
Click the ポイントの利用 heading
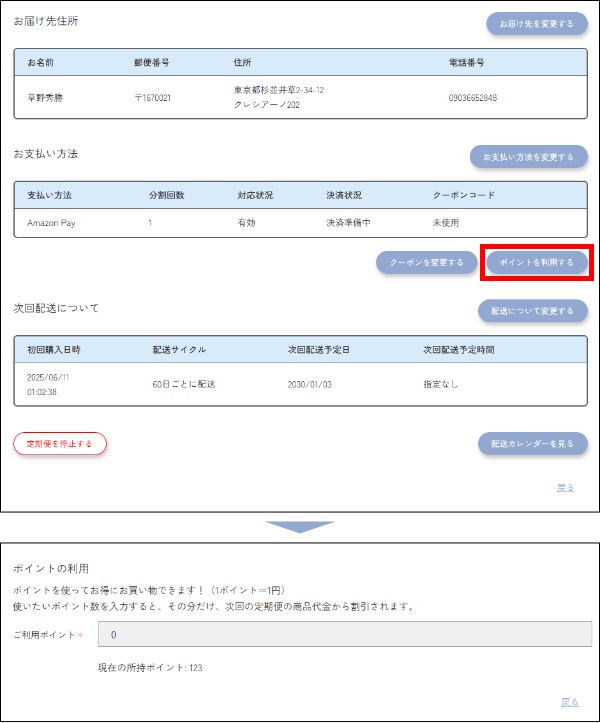51,569
